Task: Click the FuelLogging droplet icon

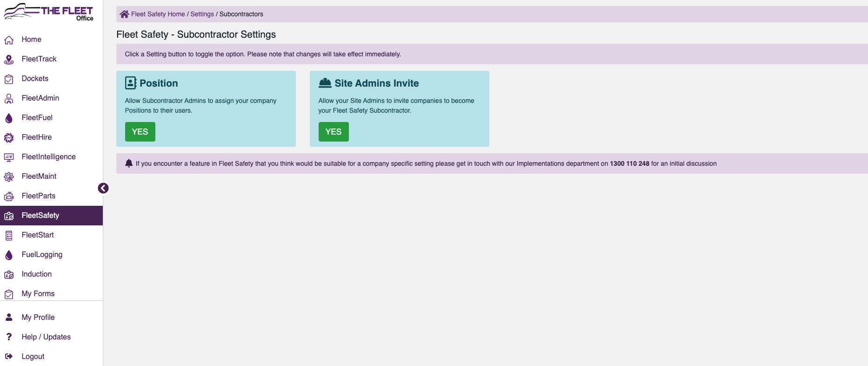Action: point(9,255)
